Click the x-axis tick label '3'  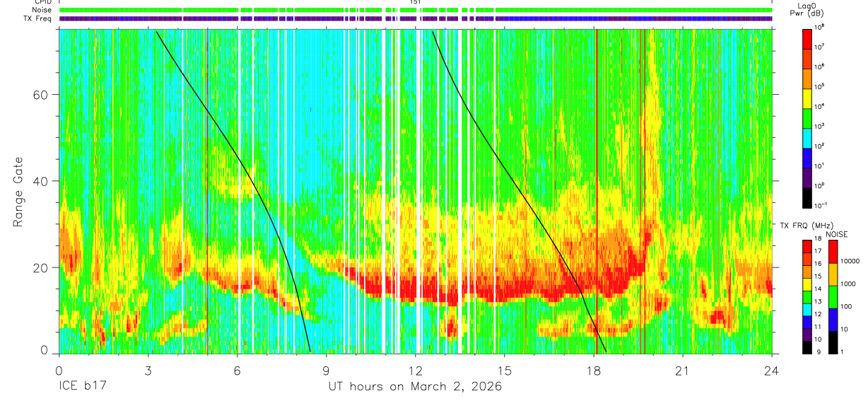click(x=148, y=371)
